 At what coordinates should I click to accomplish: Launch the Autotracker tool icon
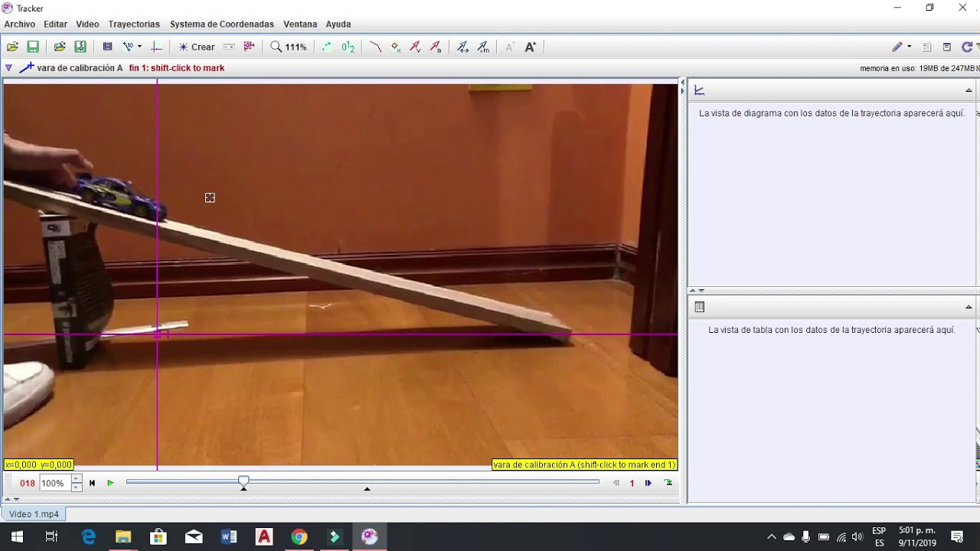pos(249,47)
